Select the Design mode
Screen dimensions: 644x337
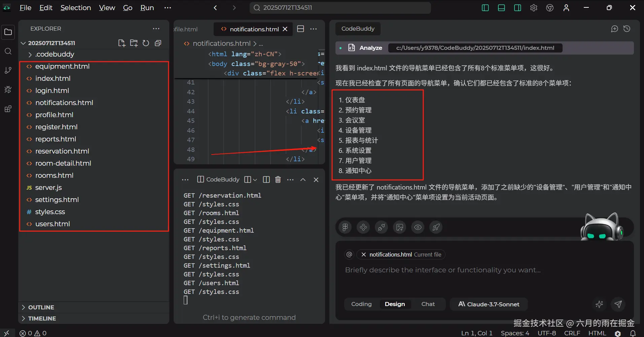coord(395,304)
